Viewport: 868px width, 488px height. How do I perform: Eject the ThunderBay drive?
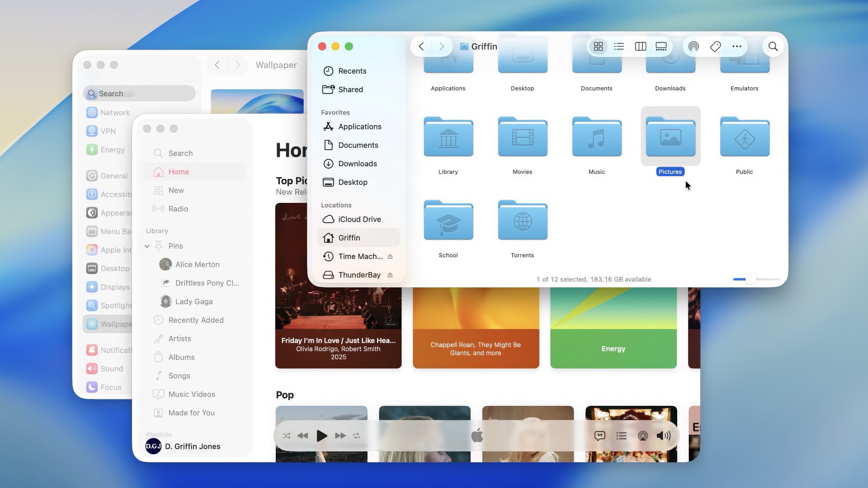[x=390, y=275]
